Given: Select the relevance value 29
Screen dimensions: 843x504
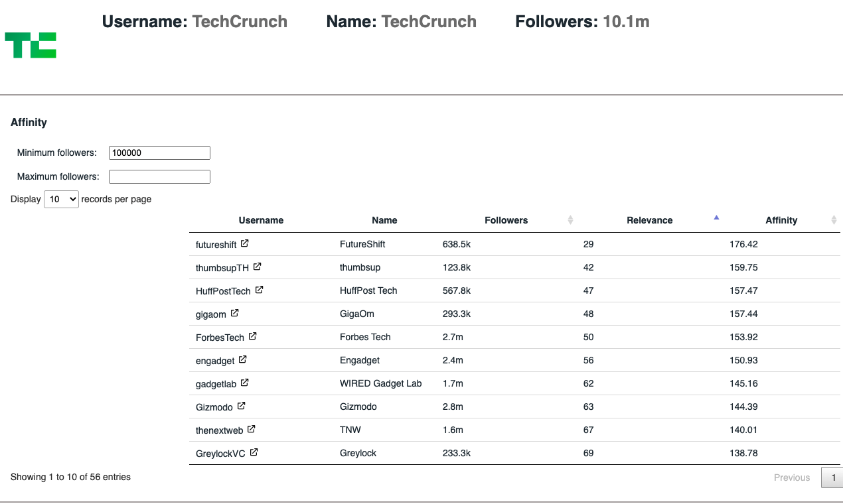Looking at the screenshot, I should [588, 244].
